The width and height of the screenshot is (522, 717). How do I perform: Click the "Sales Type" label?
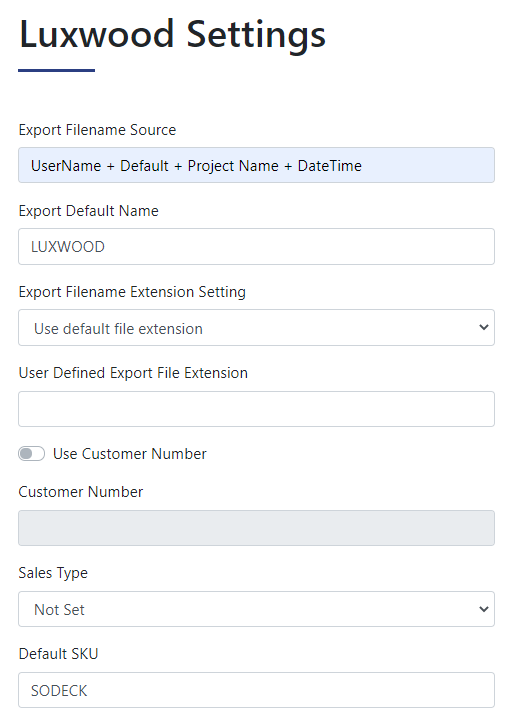(x=53, y=573)
